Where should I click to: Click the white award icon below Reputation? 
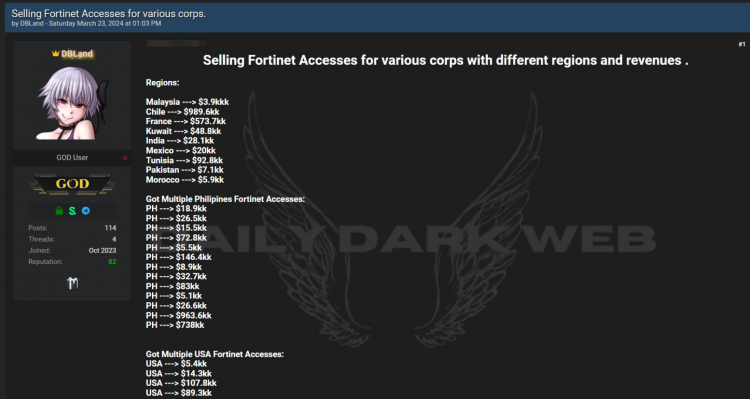coord(72,283)
